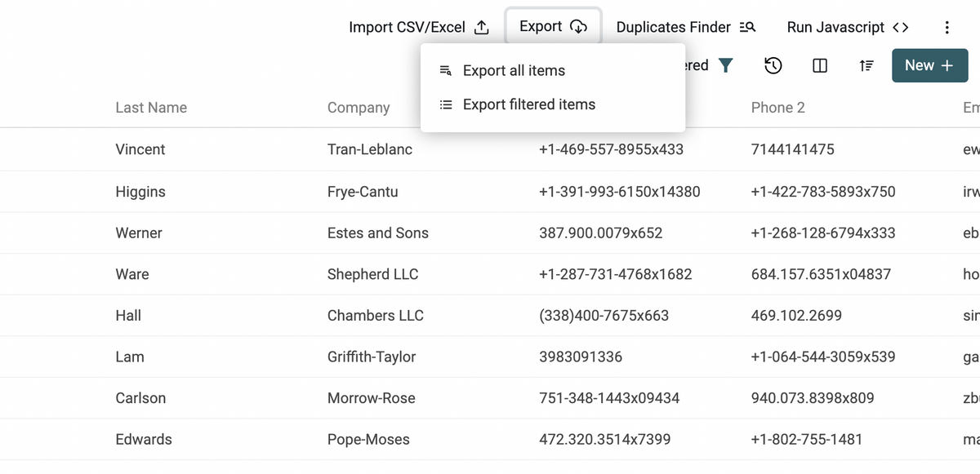Click the Pope-Moses company cell

368,439
